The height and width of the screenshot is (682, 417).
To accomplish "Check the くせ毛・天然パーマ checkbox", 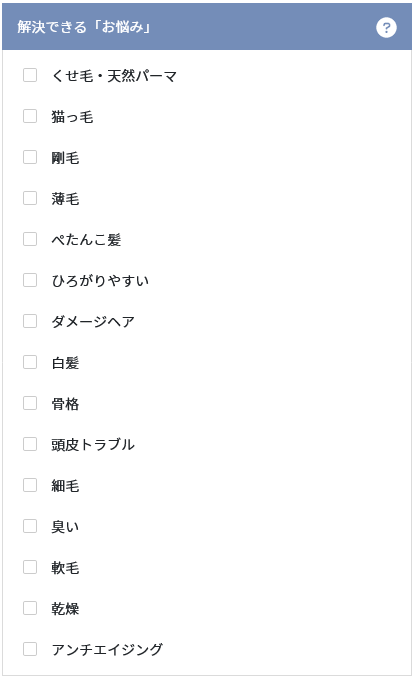I will (x=30, y=75).
